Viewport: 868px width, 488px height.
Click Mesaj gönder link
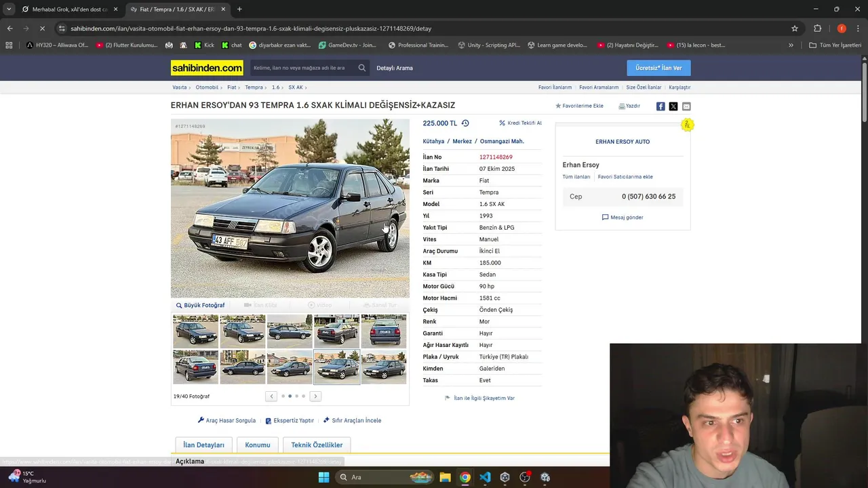tap(623, 217)
